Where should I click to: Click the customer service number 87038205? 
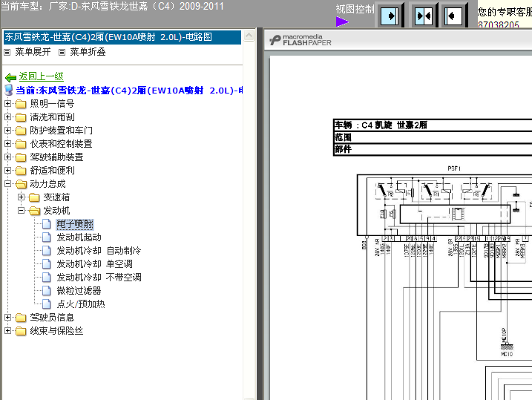tap(499, 24)
